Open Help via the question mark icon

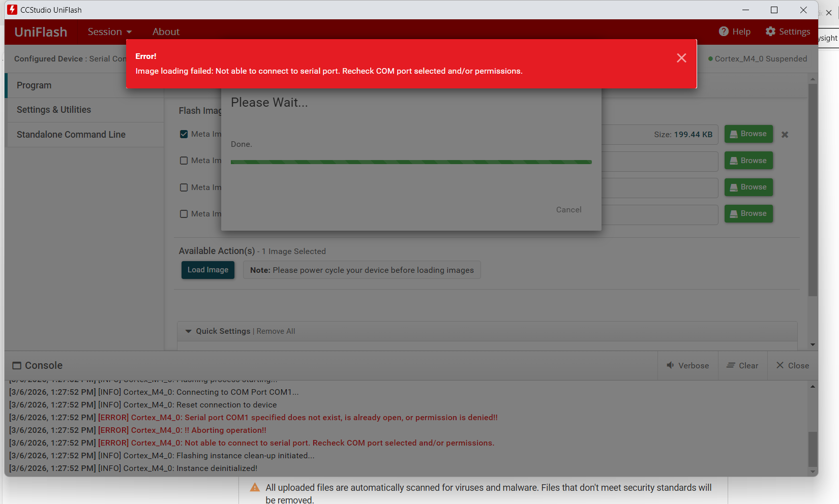(724, 31)
